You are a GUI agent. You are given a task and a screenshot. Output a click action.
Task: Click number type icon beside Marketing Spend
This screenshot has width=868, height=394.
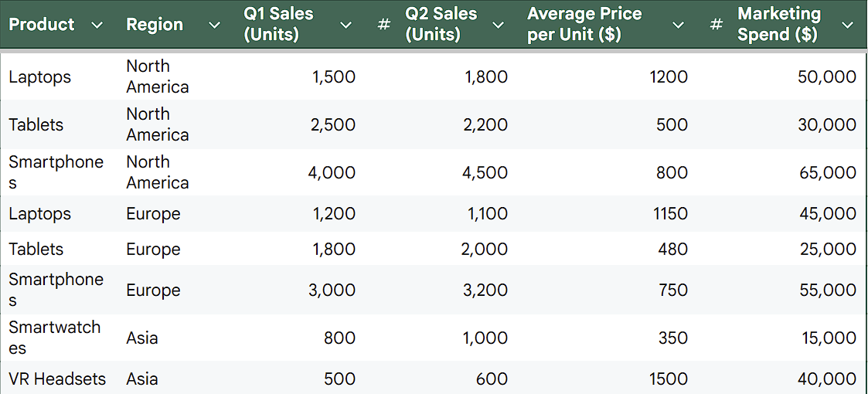pos(717,25)
